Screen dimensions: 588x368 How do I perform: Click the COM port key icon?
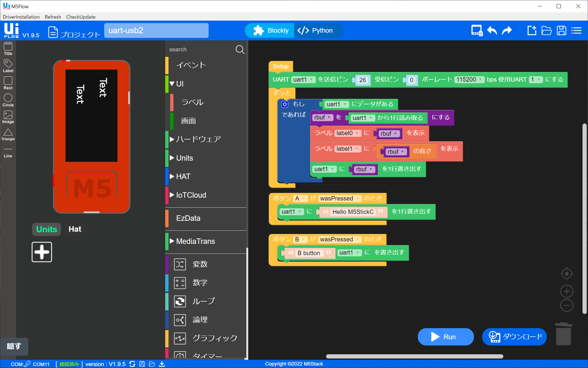(27, 364)
